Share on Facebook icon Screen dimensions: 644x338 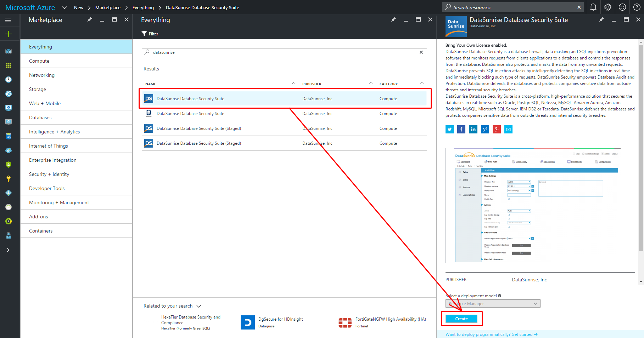point(461,130)
